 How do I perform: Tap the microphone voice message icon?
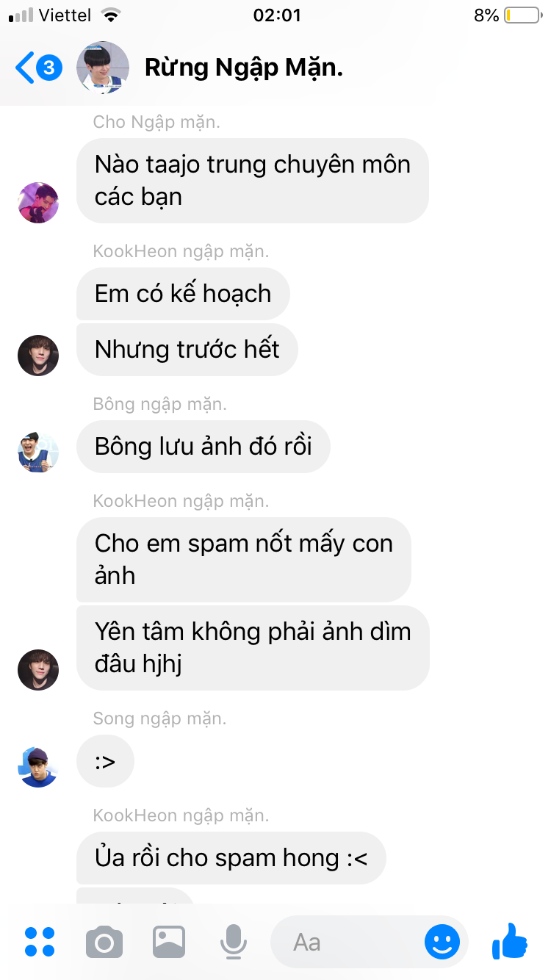[234, 942]
